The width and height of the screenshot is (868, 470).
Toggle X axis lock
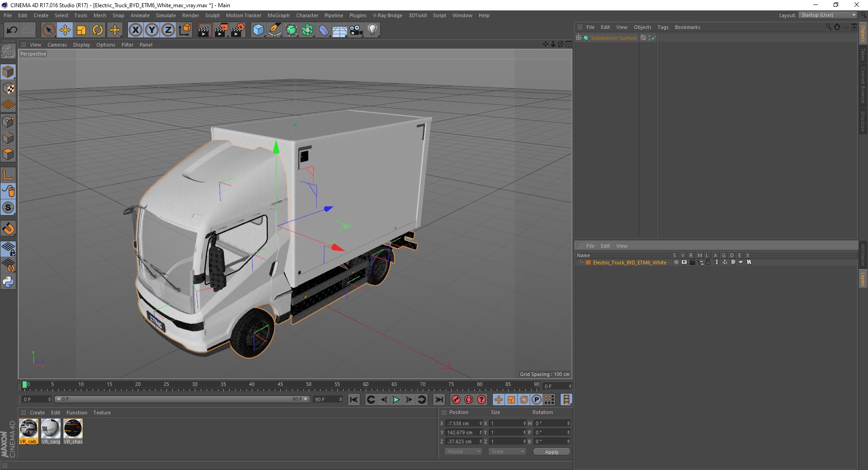pyautogui.click(x=135, y=30)
